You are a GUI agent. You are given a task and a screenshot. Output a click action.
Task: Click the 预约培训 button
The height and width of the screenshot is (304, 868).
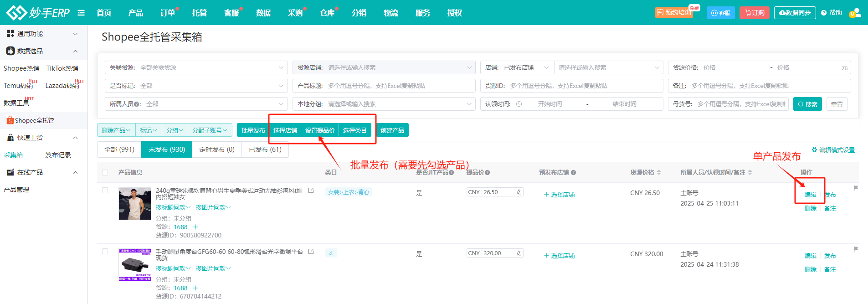(674, 13)
